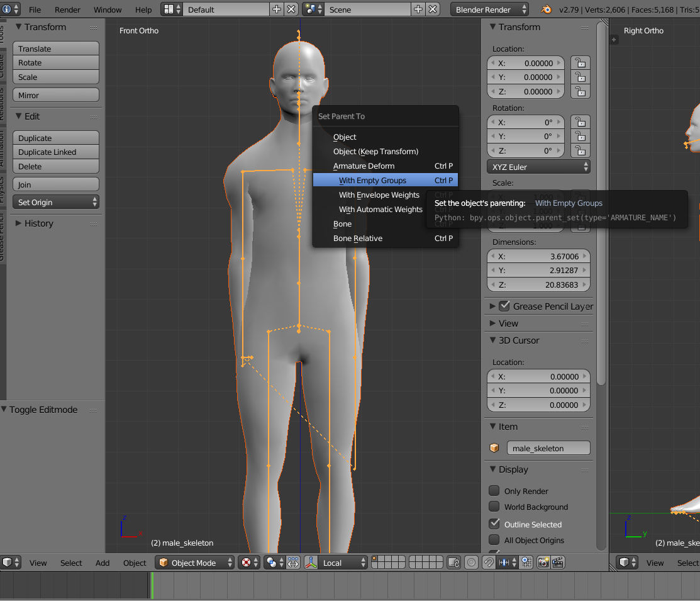This screenshot has height=601, width=700.
Task: Toggle the 3D manipulator axes icon
Action: pyautogui.click(x=310, y=563)
